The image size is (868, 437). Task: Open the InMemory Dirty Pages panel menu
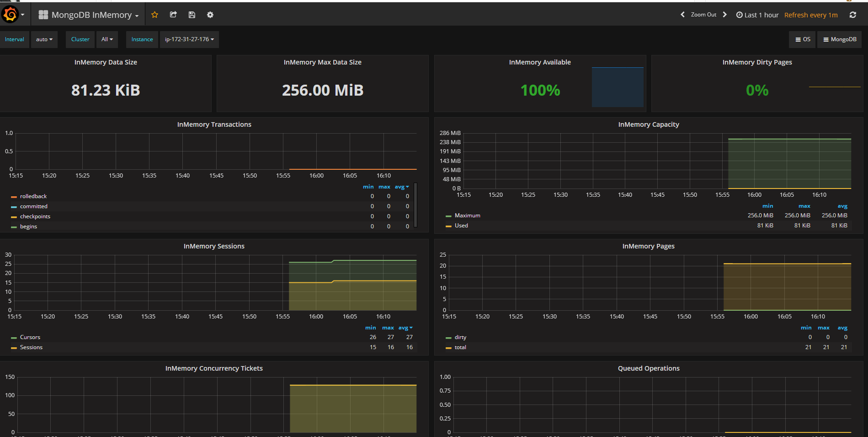point(757,62)
